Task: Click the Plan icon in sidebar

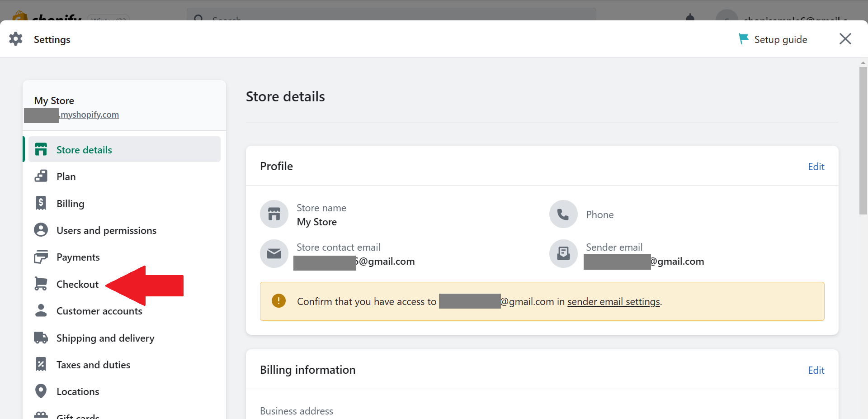Action: click(41, 176)
